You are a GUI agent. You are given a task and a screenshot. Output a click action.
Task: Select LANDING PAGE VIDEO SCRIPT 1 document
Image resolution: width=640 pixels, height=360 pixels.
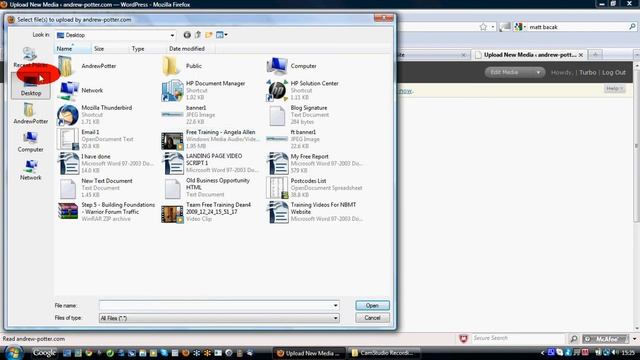pyautogui.click(x=173, y=163)
